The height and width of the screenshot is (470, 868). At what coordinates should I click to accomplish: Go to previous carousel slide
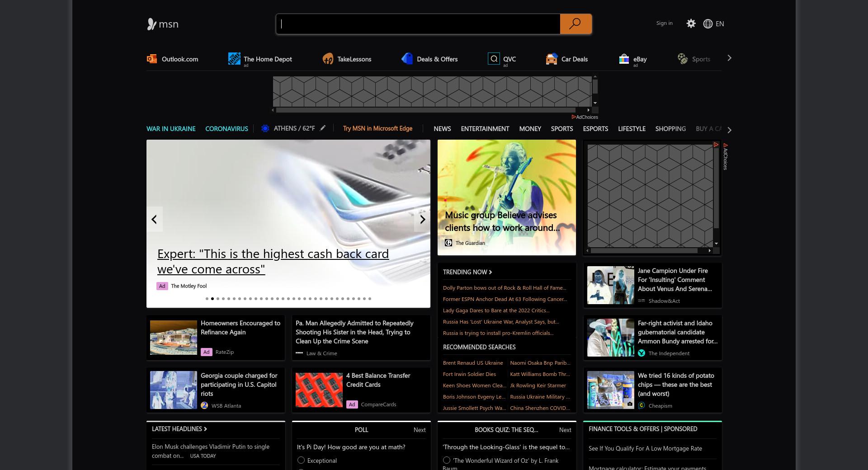(154, 219)
